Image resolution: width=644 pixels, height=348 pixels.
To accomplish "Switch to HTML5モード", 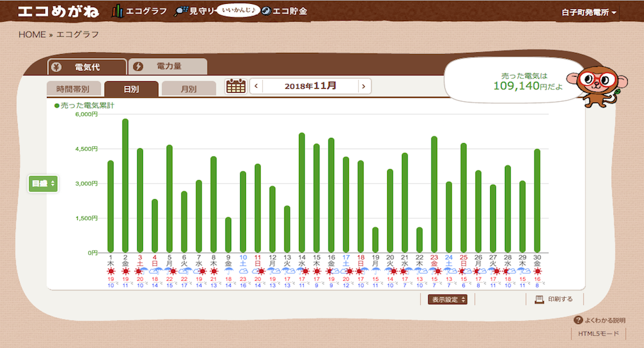I will (x=598, y=334).
